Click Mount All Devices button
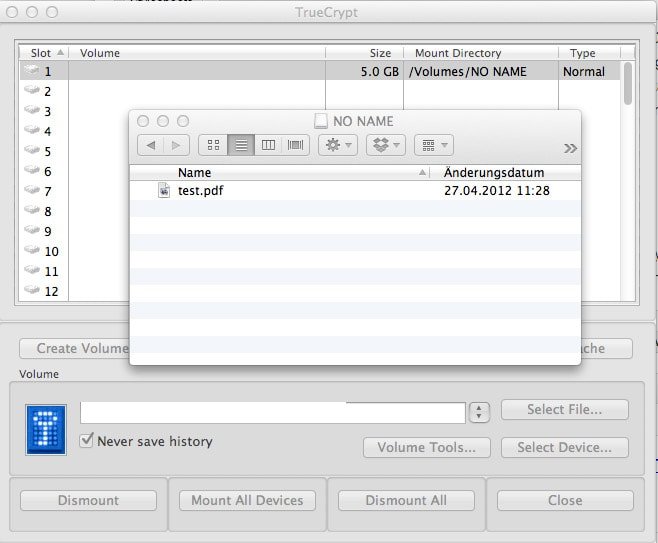Image resolution: width=658 pixels, height=543 pixels. (x=248, y=500)
